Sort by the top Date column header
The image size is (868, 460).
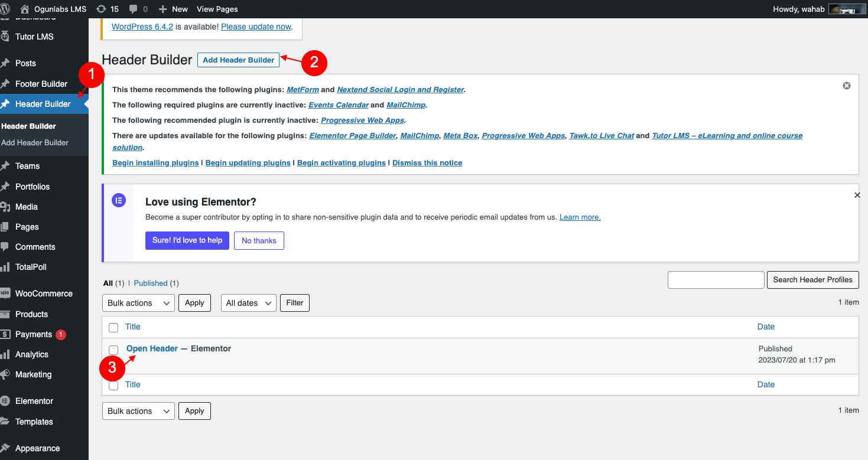(x=766, y=327)
